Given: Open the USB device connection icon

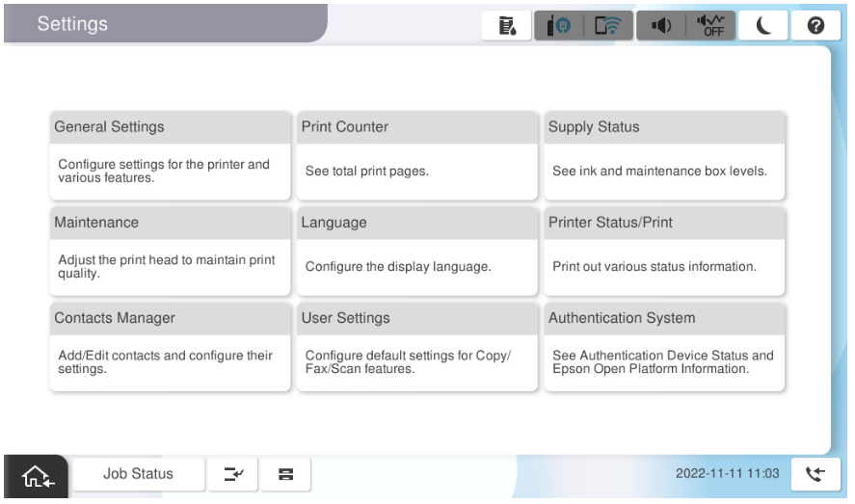Looking at the screenshot, I should (x=555, y=22).
